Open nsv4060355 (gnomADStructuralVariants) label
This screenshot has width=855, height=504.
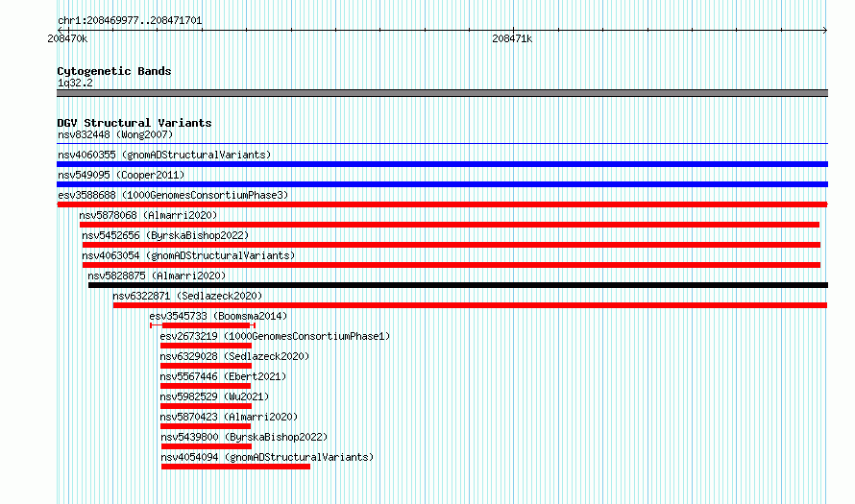tap(164, 155)
